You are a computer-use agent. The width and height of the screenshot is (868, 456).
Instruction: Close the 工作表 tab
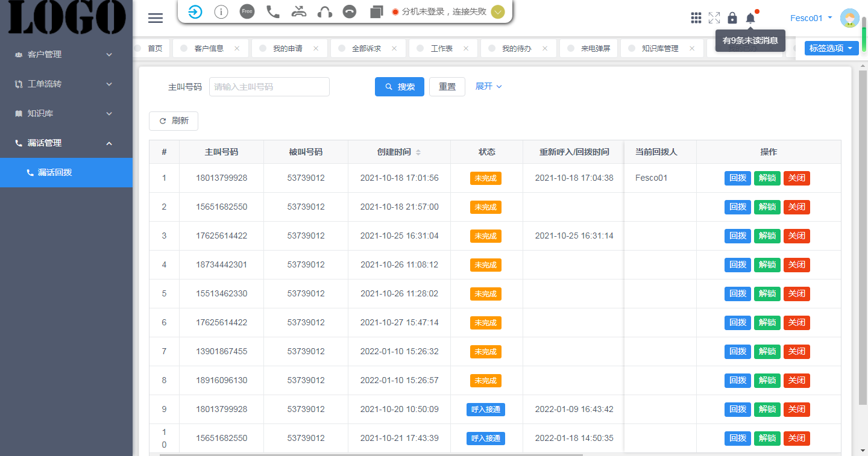(466, 49)
